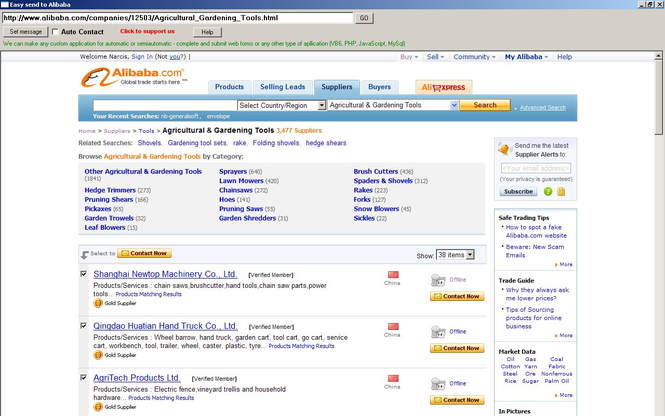The height and width of the screenshot is (416, 665).
Task: Click the supplier search text box
Action: click(x=165, y=105)
